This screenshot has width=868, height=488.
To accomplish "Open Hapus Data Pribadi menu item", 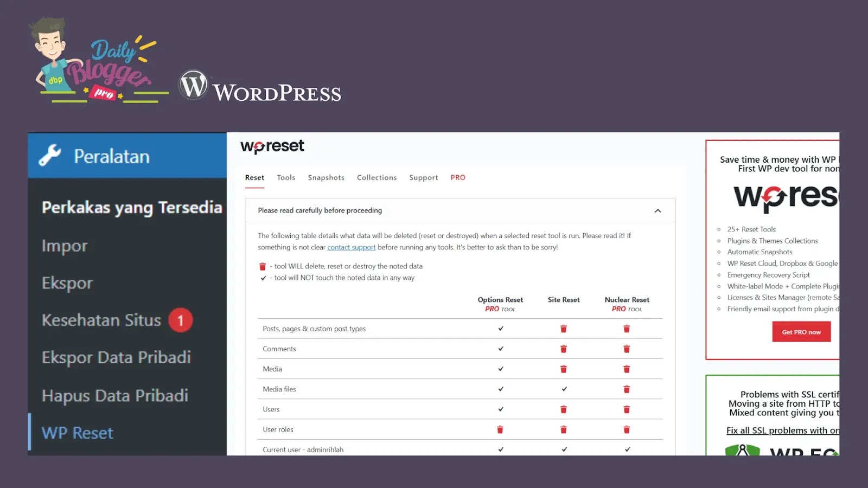I will pyautogui.click(x=115, y=395).
